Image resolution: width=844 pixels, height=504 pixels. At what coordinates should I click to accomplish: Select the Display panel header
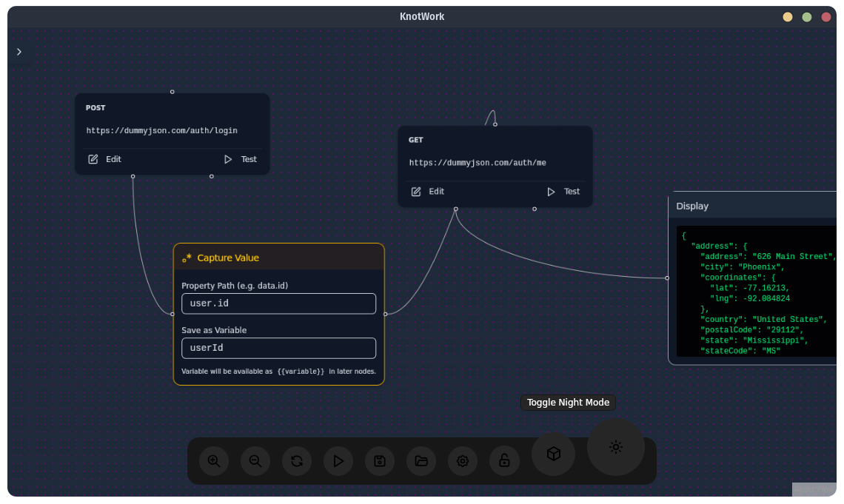[692, 206]
